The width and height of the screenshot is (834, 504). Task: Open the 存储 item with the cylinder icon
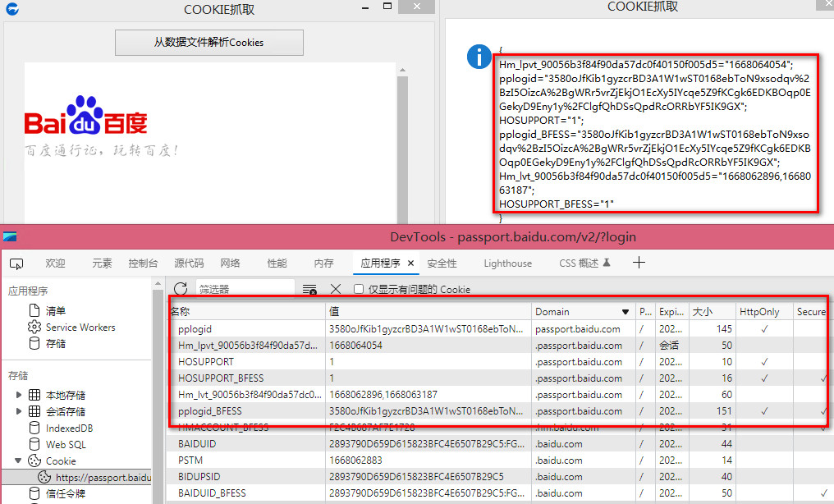(48, 343)
